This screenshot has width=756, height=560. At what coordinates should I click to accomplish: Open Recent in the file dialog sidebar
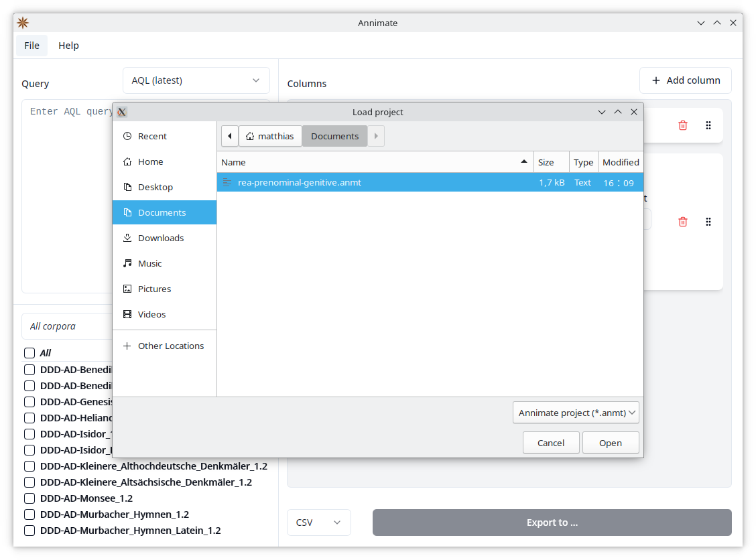(164, 137)
